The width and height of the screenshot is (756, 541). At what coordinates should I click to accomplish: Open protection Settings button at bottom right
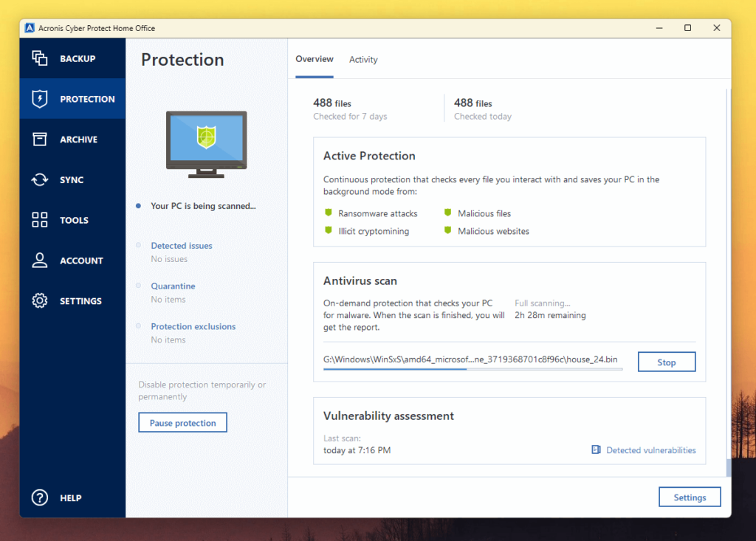[x=690, y=497]
